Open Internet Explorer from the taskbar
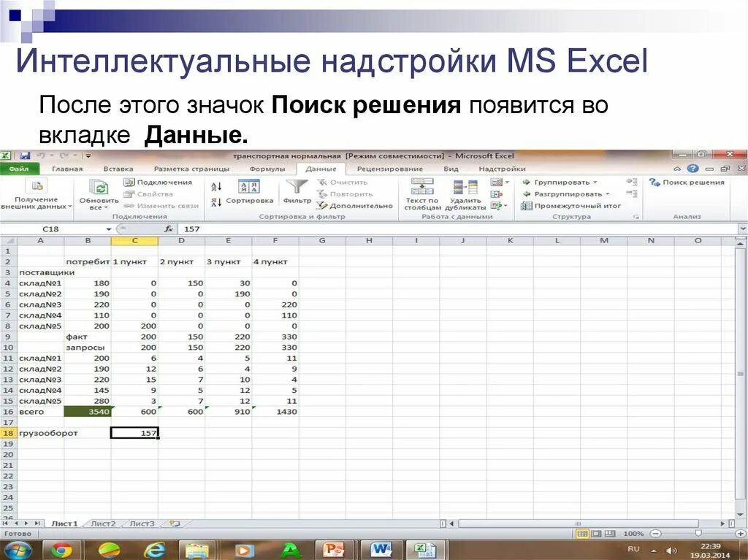This screenshot has height=560, width=748. (155, 551)
